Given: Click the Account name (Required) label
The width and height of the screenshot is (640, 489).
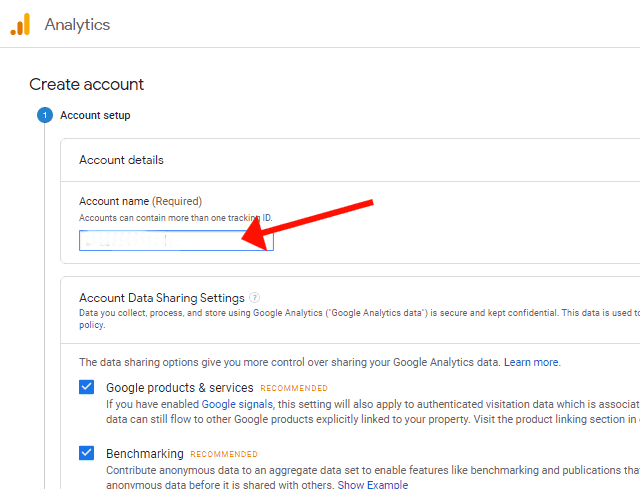Looking at the screenshot, I should pos(140,201).
